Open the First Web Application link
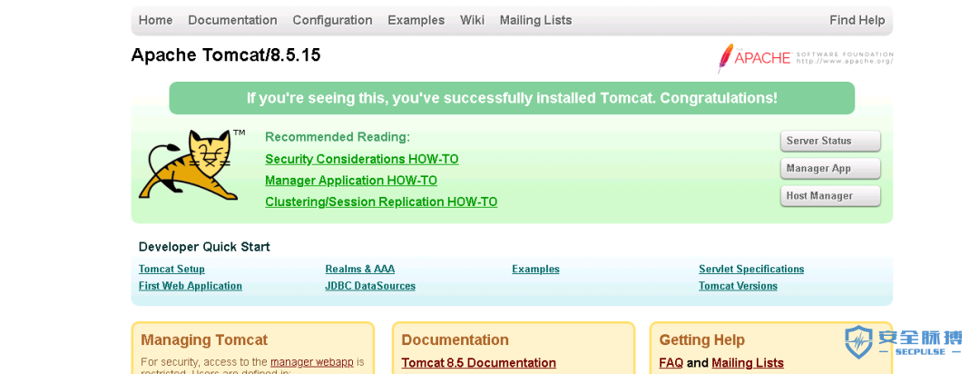 click(191, 286)
